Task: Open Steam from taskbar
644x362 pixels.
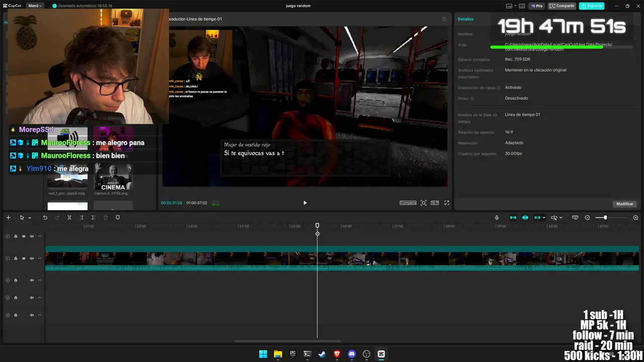Action: coord(322,354)
